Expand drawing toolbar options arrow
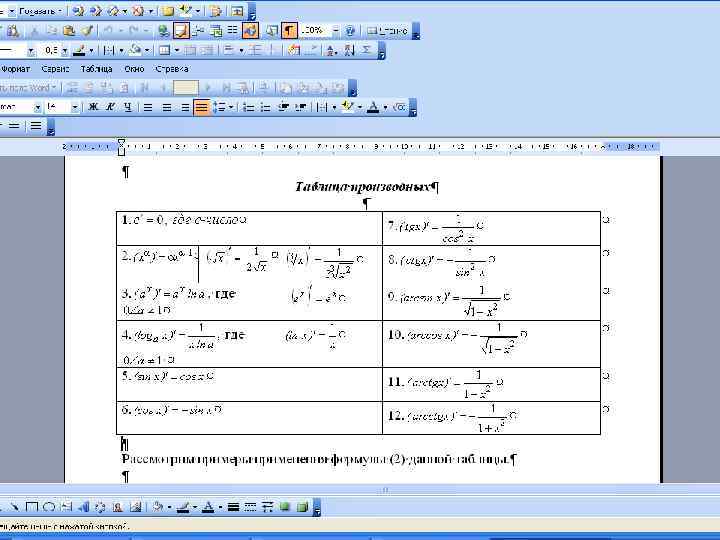Screen dimensions: 720x540 pyautogui.click(x=317, y=508)
